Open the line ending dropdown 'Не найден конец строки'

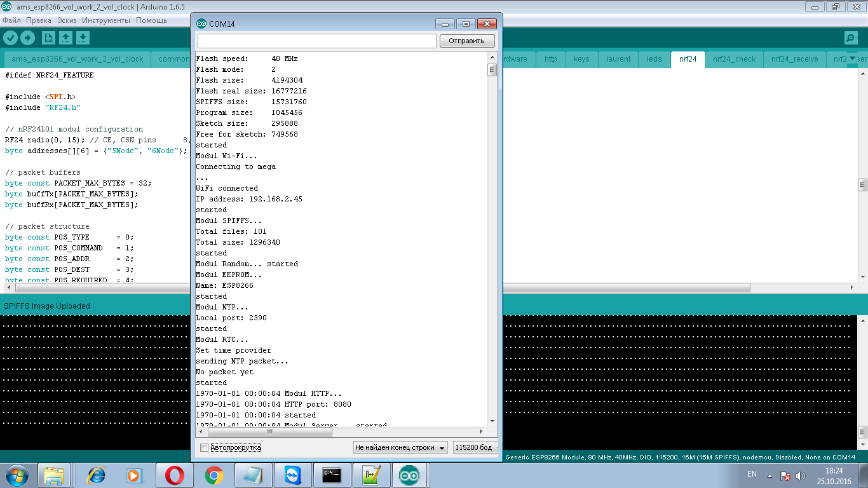click(400, 447)
